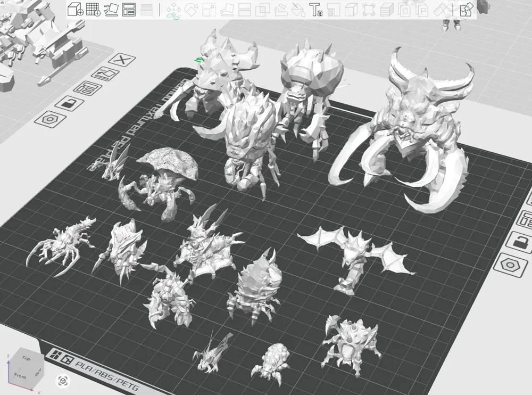The width and height of the screenshot is (532, 395).
Task: Open main plate settings hexagon icon
Action: point(51,119)
